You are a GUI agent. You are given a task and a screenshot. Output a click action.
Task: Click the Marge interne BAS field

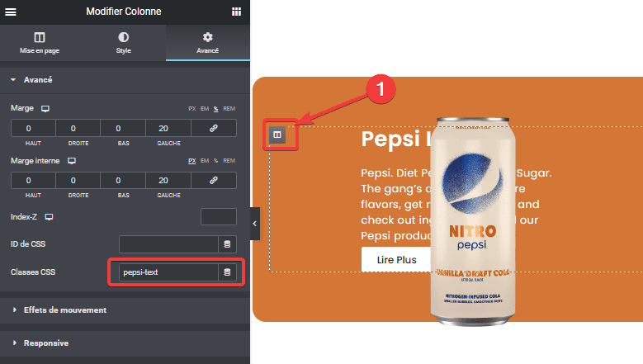(x=123, y=181)
